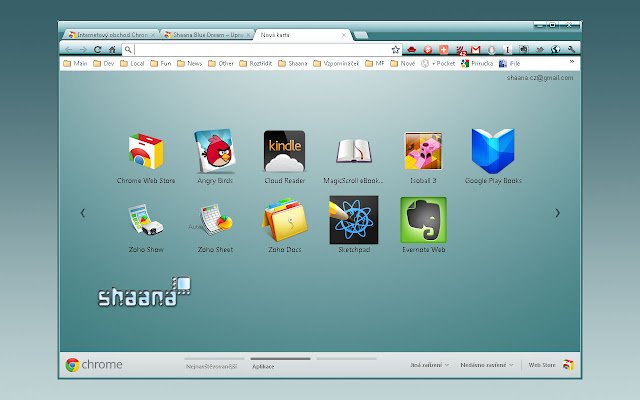Open the Nedávno zavřené dropdown
The width and height of the screenshot is (640, 400).
[487, 365]
